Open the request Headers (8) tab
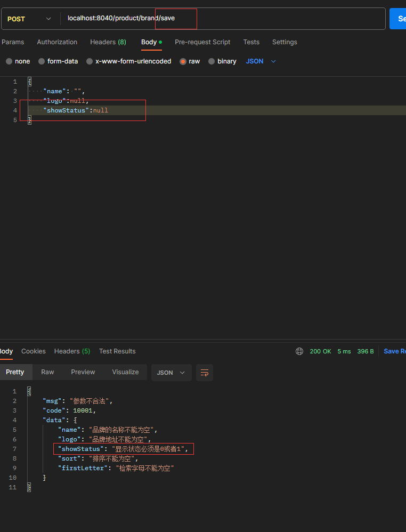 [x=108, y=42]
